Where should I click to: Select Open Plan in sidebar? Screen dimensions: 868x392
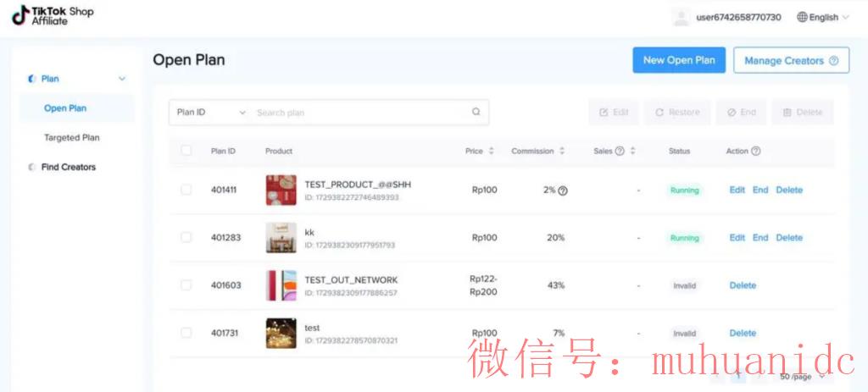65,108
